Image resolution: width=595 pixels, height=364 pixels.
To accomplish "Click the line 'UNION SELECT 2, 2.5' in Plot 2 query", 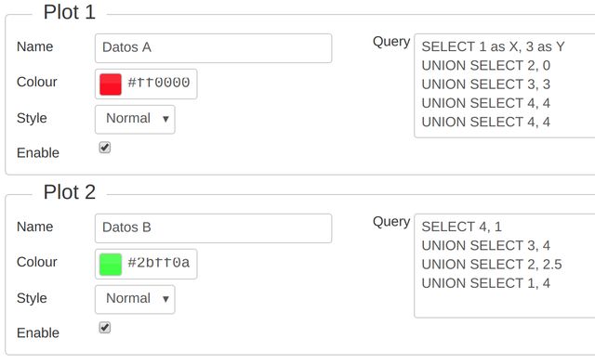I will [492, 265].
